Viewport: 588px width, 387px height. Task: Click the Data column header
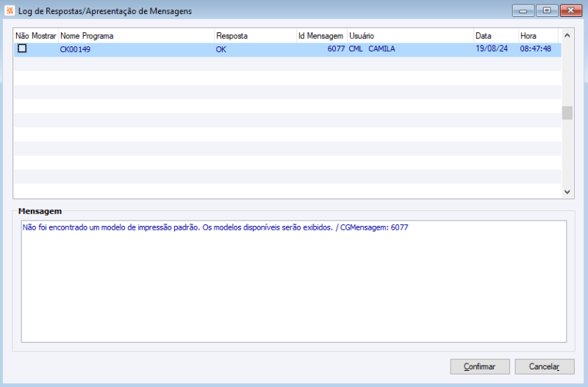(x=495, y=36)
